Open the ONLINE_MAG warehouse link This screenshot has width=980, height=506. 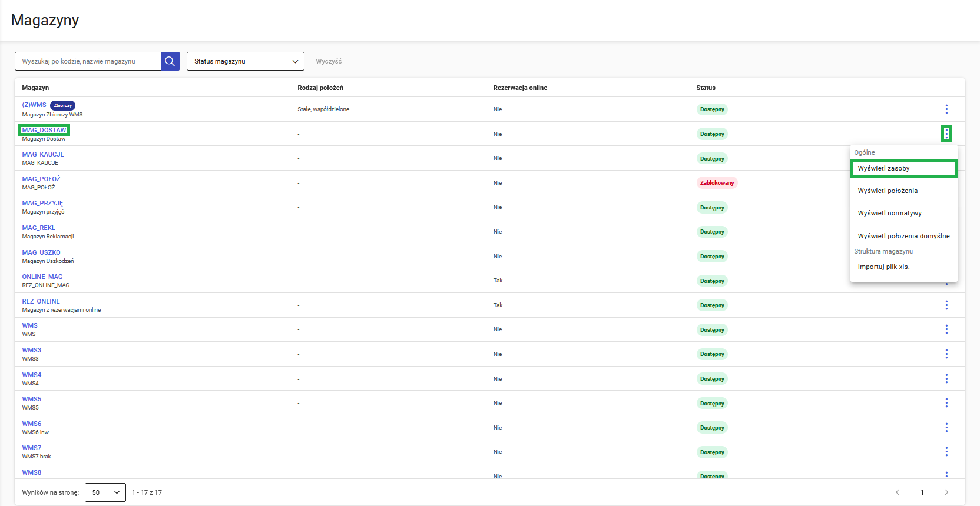click(42, 277)
